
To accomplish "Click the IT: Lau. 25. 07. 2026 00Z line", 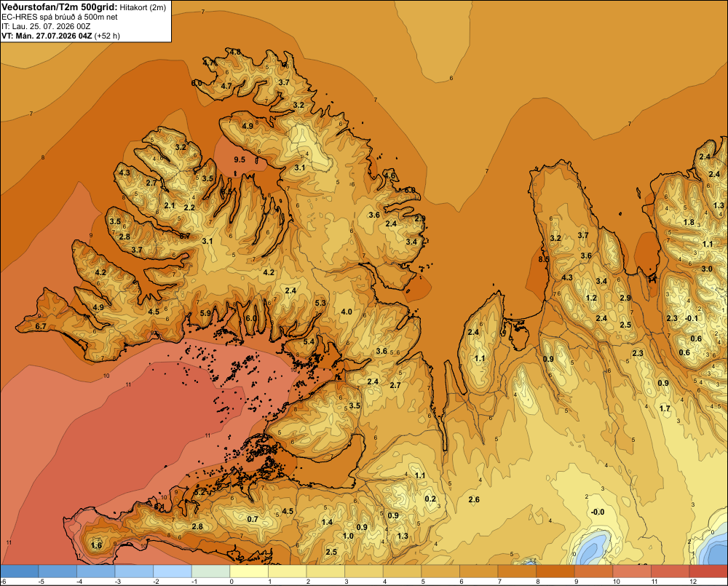I will [46, 26].
